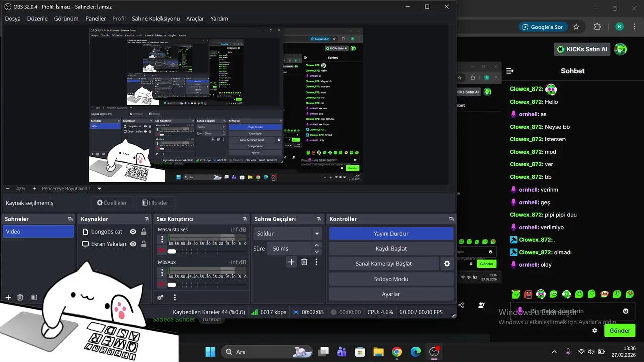Open transition properties three dots
Viewport: 644px width, 362px height.
pos(316,262)
